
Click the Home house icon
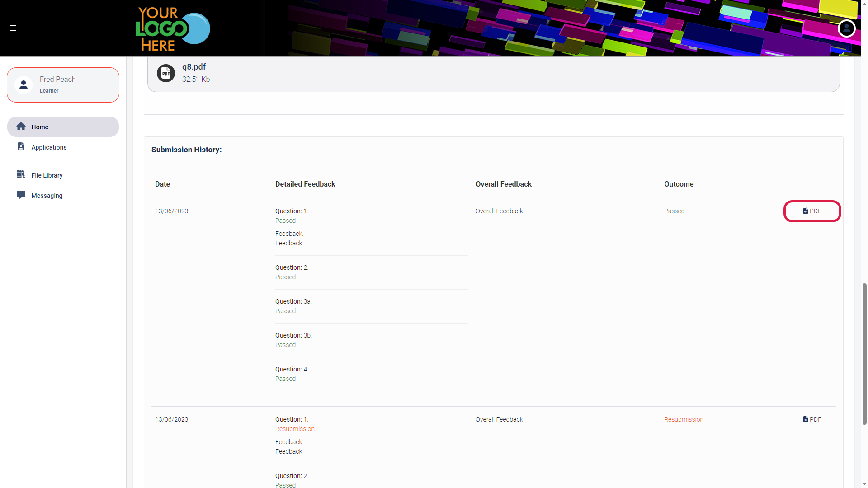[x=21, y=127]
